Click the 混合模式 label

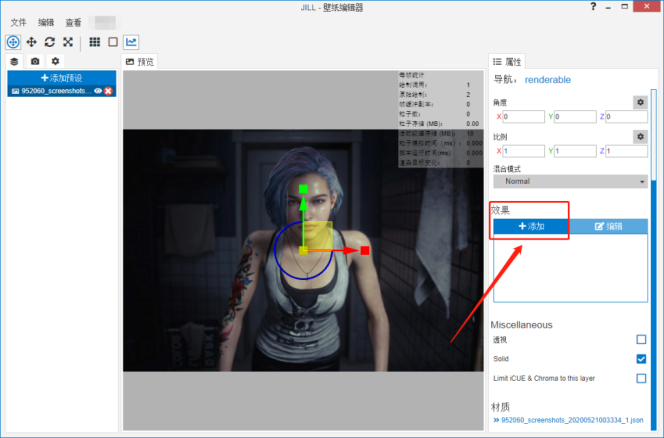click(506, 169)
